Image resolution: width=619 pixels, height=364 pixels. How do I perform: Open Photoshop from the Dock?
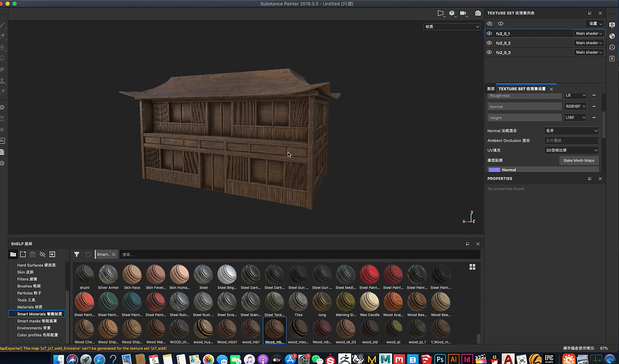click(x=440, y=359)
